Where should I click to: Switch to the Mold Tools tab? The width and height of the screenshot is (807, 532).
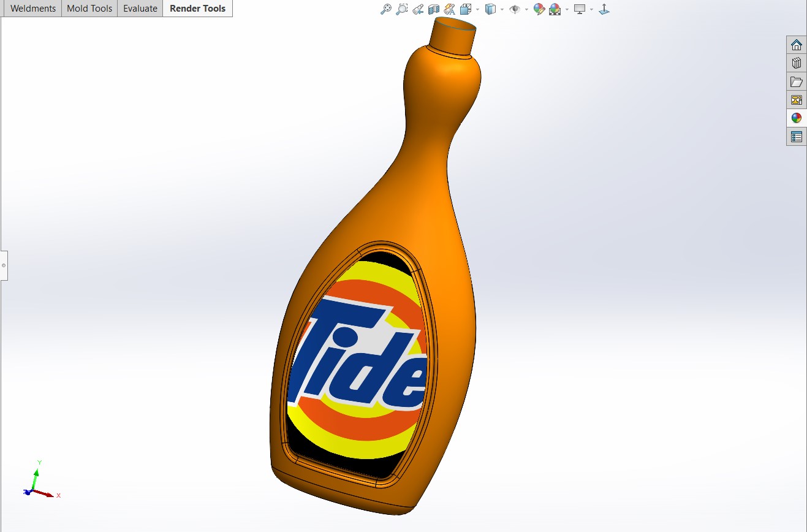[x=89, y=9]
